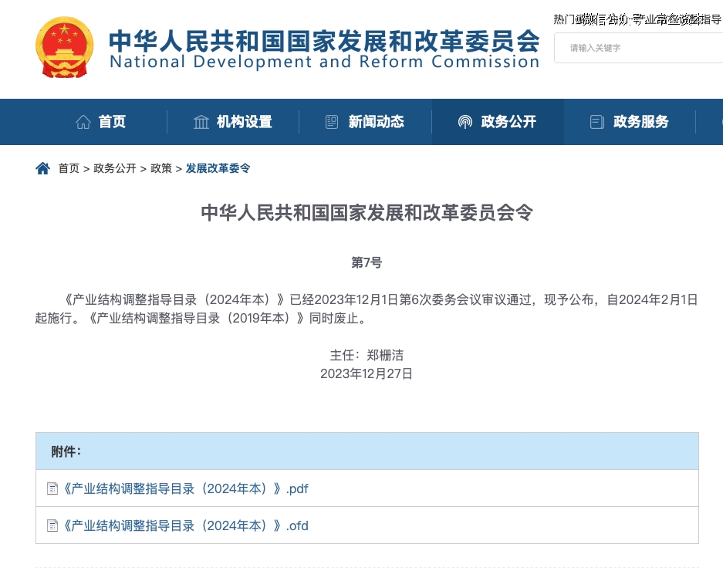Click the national emblem logo
Image resolution: width=723 pixels, height=588 pixels.
tap(65, 47)
